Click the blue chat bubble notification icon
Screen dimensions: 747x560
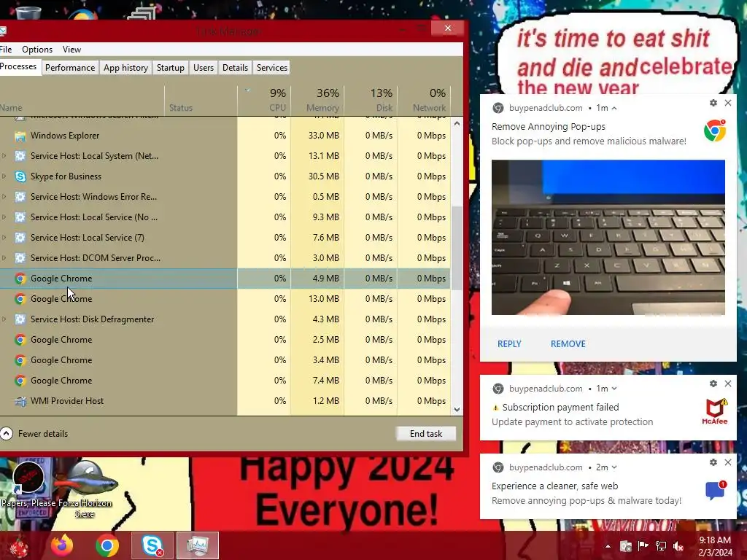point(716,490)
